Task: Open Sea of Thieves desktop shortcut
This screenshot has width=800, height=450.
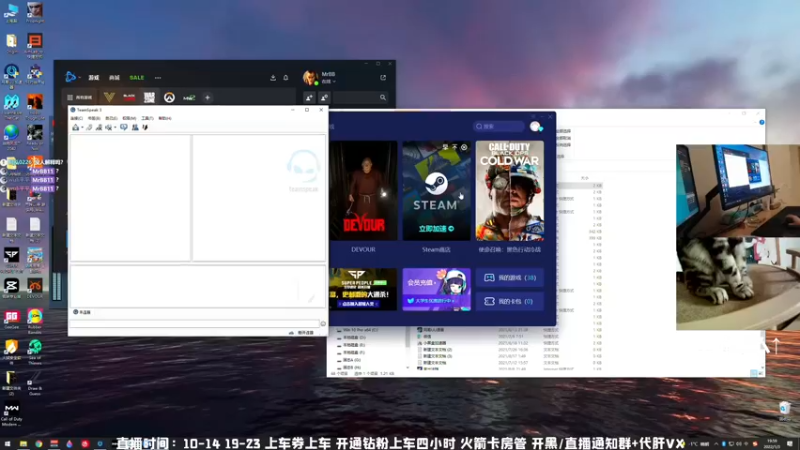Action: (x=35, y=352)
